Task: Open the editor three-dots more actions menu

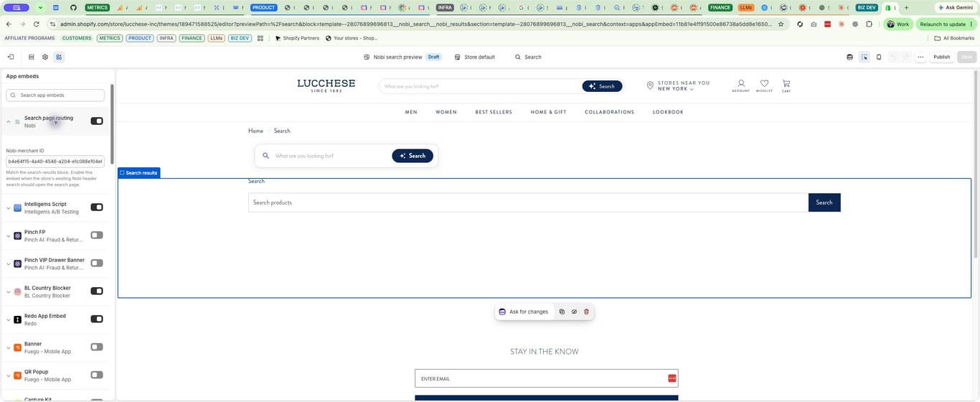Action: click(920, 57)
